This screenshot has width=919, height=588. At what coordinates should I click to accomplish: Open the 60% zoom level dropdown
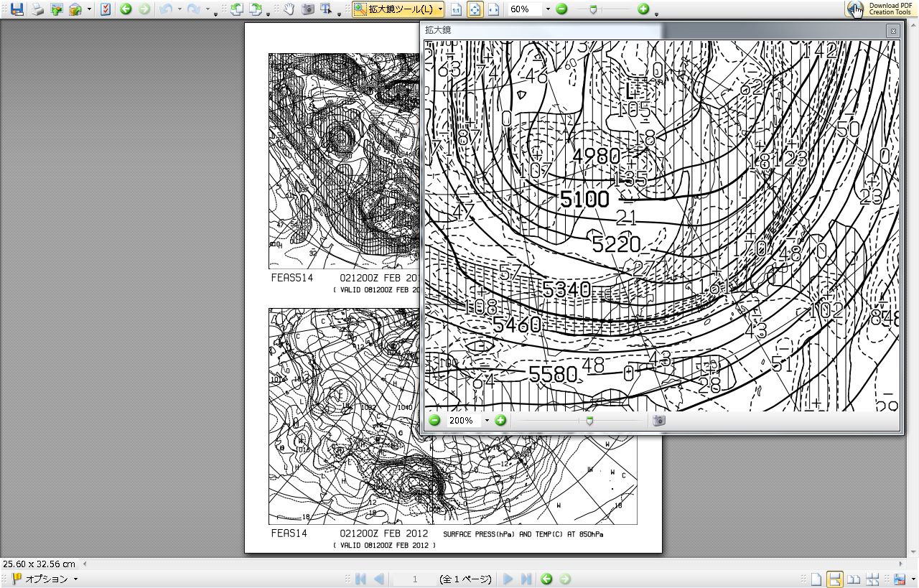click(x=548, y=9)
